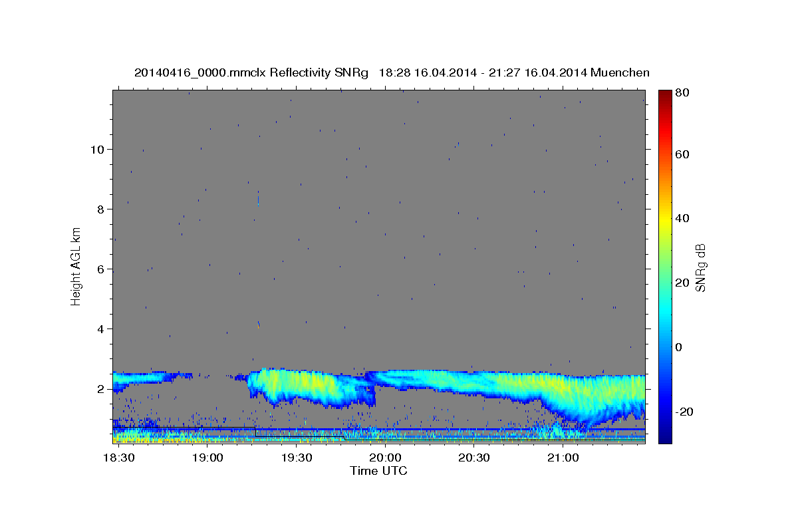This screenshot has width=798, height=532.
Task: Click the 'SNRg dB' colorbar label
Action: tap(701, 267)
